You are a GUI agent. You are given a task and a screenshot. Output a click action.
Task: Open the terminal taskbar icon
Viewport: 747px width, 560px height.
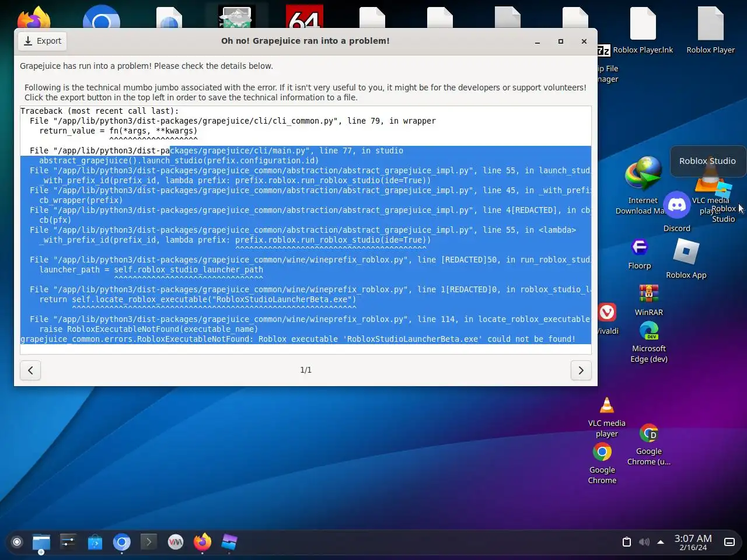tap(149, 542)
